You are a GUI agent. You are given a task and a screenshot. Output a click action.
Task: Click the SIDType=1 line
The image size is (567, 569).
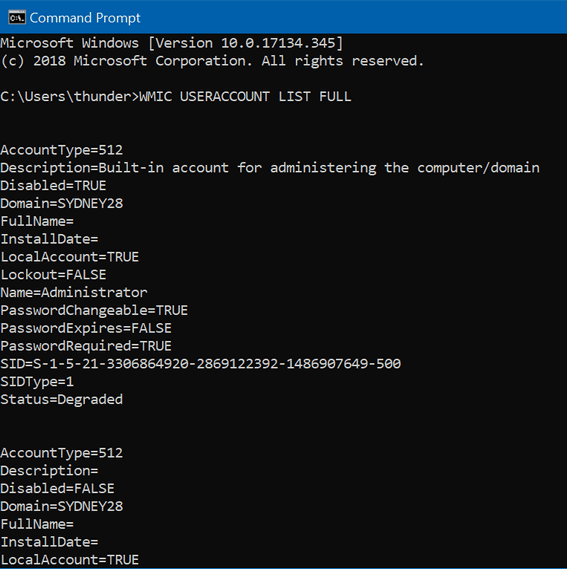(37, 381)
